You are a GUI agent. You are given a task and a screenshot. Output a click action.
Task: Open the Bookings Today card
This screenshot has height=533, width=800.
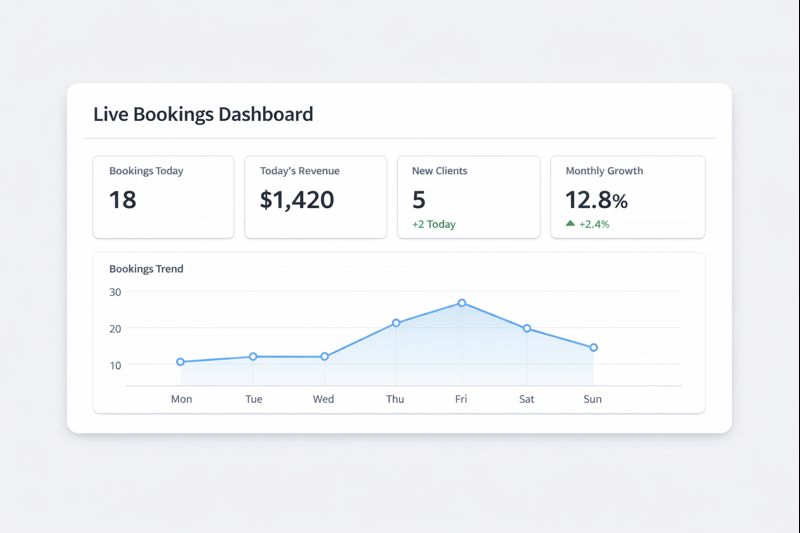tap(163, 197)
